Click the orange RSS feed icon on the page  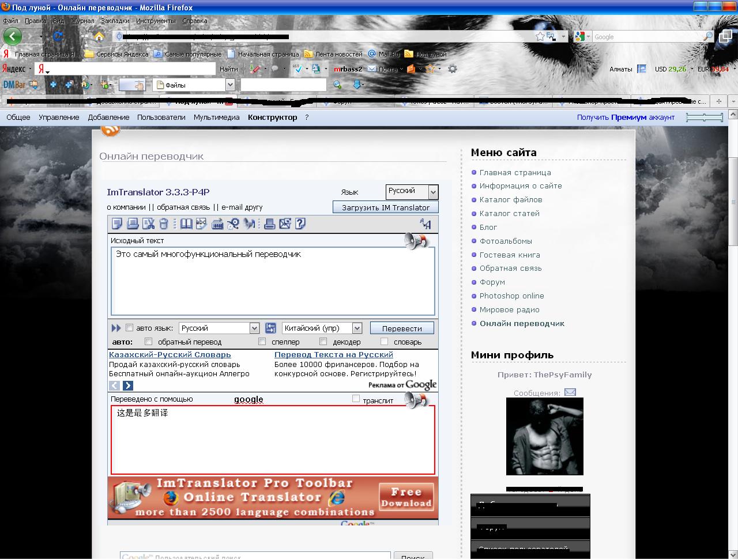pyautogui.click(x=110, y=131)
